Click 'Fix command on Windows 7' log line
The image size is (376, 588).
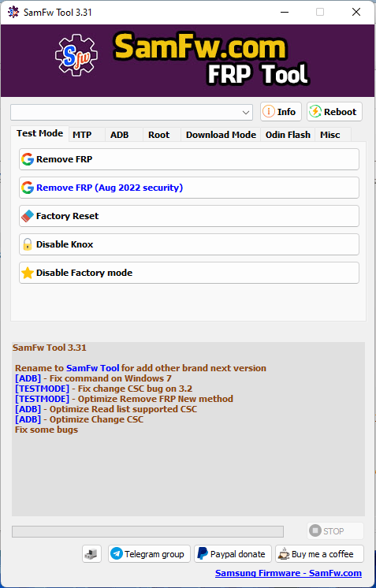(110, 378)
